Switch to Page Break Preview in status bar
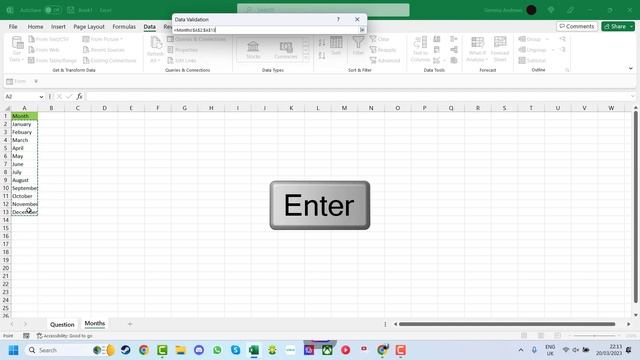 (557, 336)
